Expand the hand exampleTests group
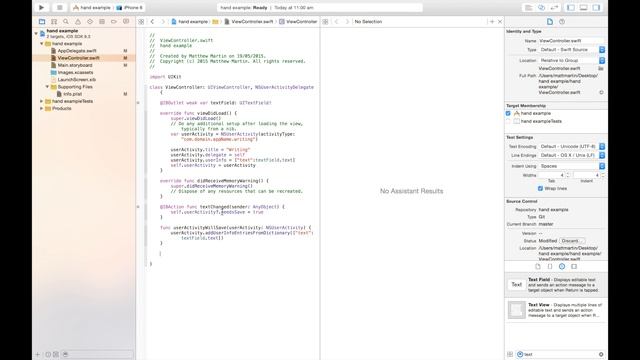This screenshot has height=360, width=640. pos(42,101)
